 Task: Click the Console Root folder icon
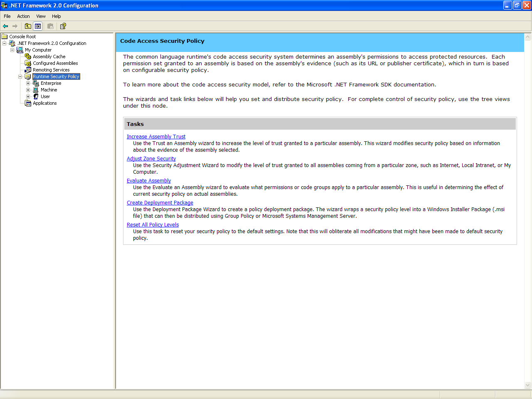click(x=5, y=37)
